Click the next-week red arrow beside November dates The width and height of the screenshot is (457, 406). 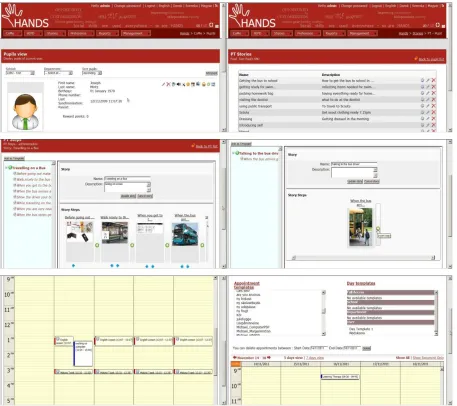coord(269,357)
